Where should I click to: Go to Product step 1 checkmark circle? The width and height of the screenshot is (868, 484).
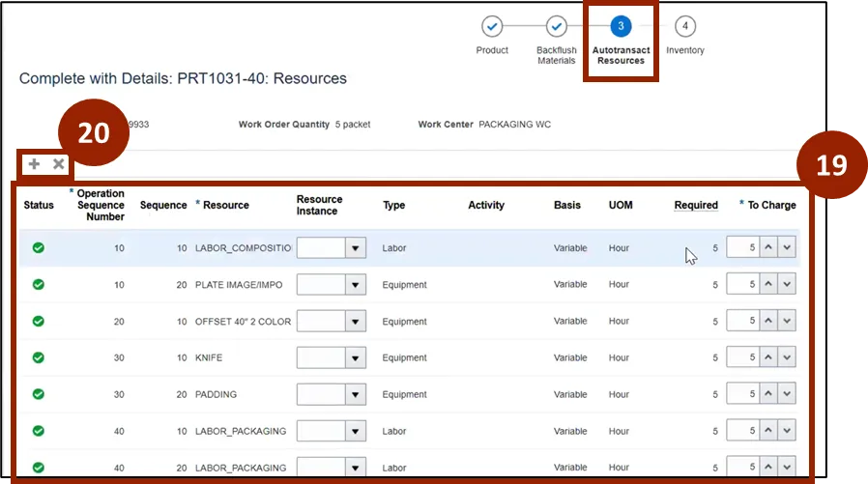tap(492, 26)
